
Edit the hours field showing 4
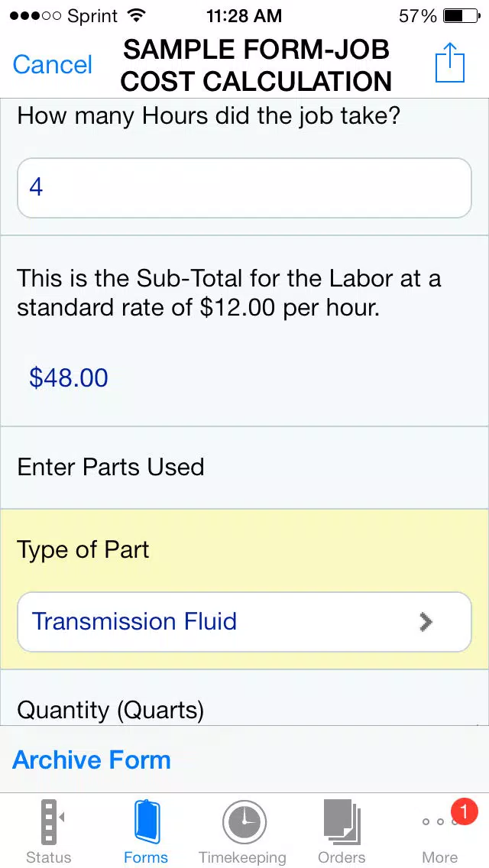(x=244, y=188)
